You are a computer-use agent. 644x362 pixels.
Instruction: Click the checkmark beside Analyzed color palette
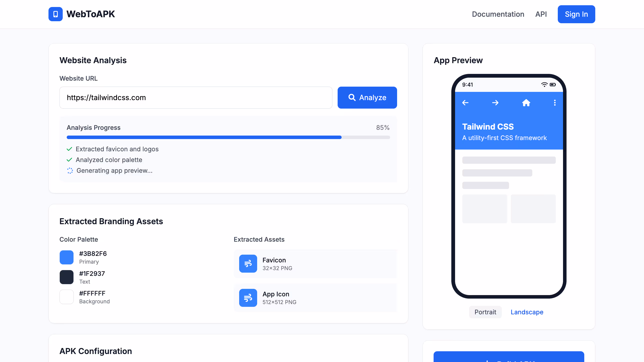[x=69, y=160]
